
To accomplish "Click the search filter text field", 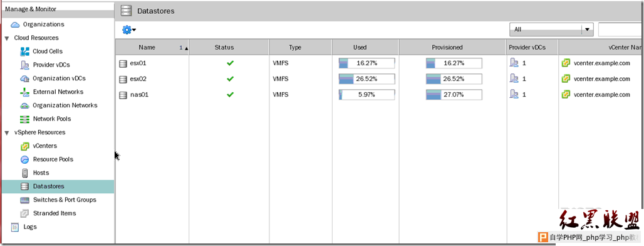I will 621,29.
